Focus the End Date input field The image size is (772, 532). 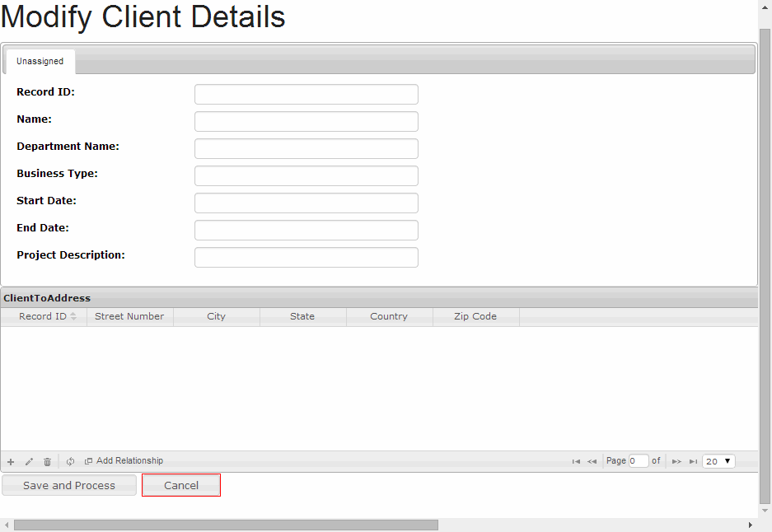point(306,231)
